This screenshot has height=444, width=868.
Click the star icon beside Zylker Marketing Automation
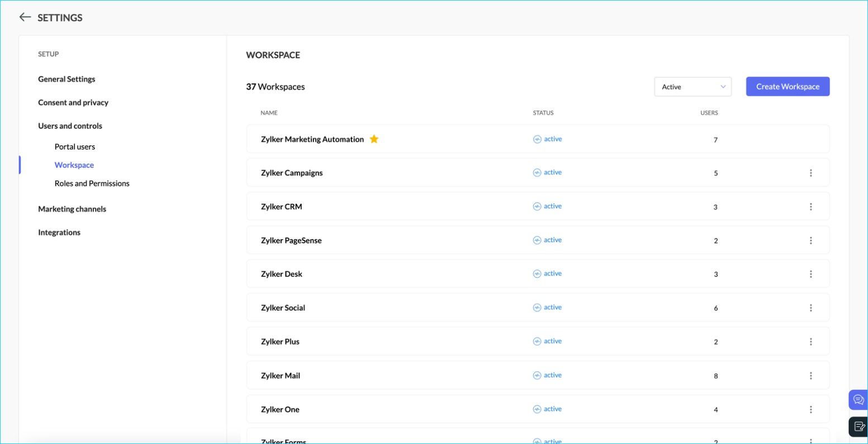[374, 139]
